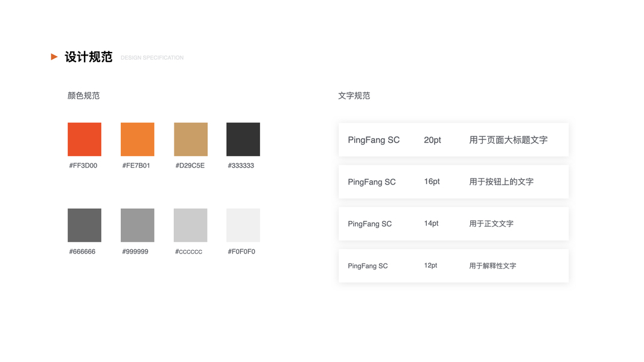Pick the #FE7B01 orange swatch
This screenshot has width=644, height=362.
[x=138, y=139]
